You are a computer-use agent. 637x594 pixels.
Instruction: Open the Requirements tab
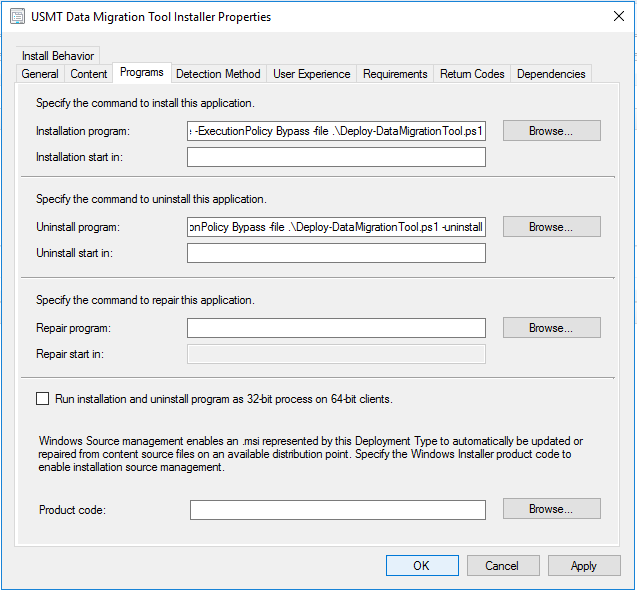[x=395, y=74]
